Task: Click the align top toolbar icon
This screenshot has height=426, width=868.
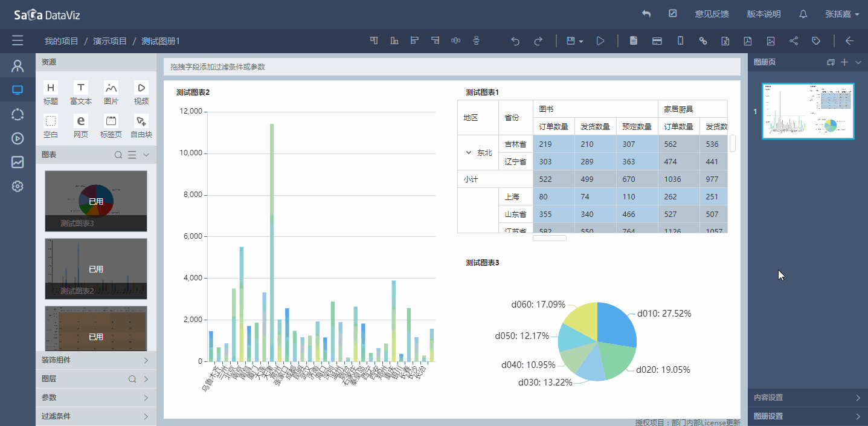Action: coord(375,40)
